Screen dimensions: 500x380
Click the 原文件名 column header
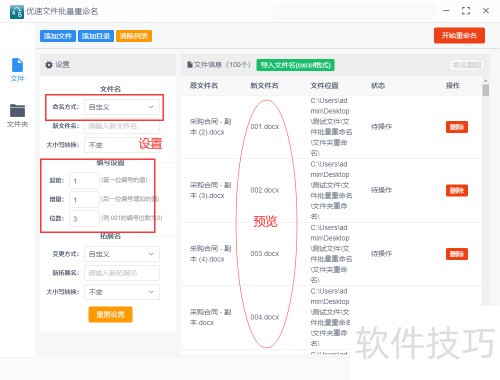click(204, 86)
